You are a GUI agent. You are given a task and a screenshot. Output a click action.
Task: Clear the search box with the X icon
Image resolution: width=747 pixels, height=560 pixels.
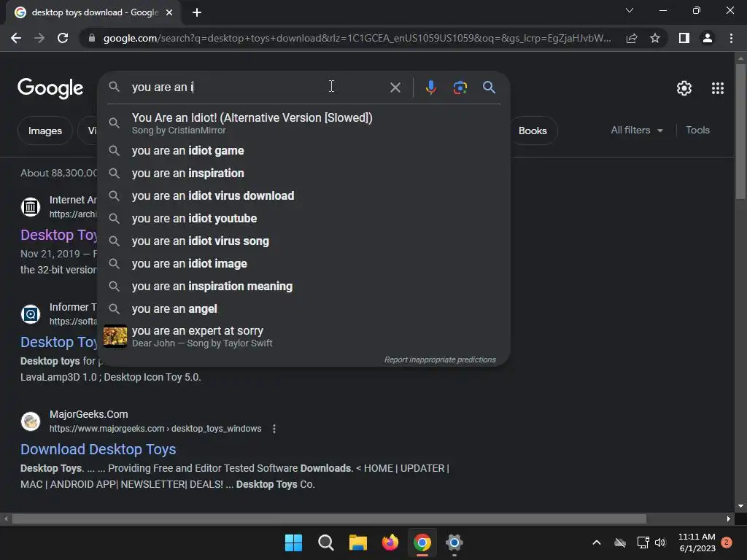(x=395, y=87)
